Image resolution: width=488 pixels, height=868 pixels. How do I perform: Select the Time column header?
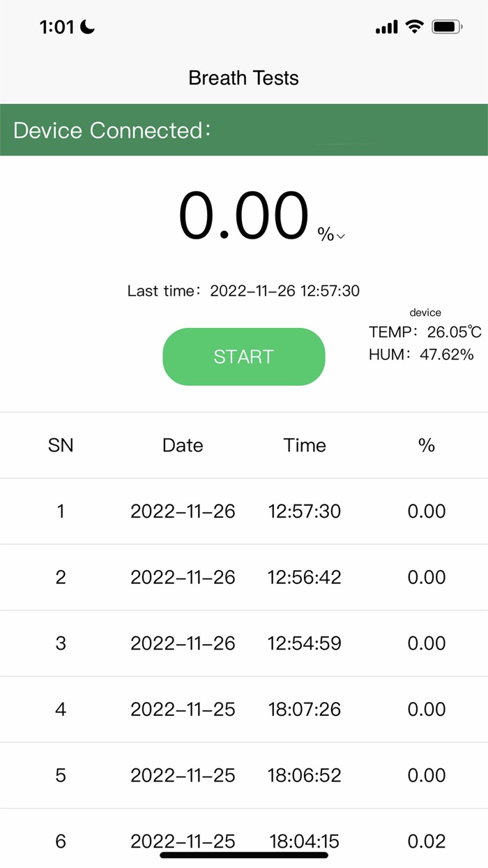click(305, 444)
